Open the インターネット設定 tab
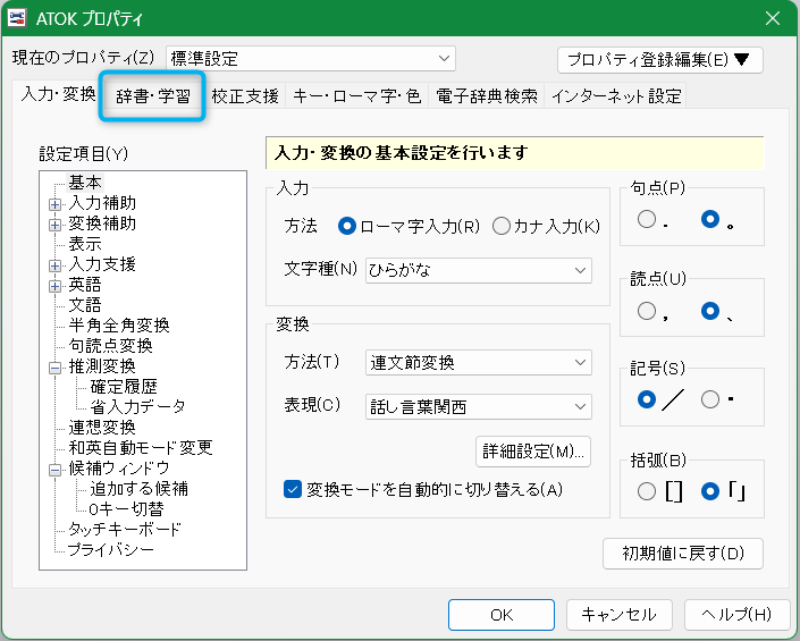This screenshot has width=800, height=641. coord(616,96)
